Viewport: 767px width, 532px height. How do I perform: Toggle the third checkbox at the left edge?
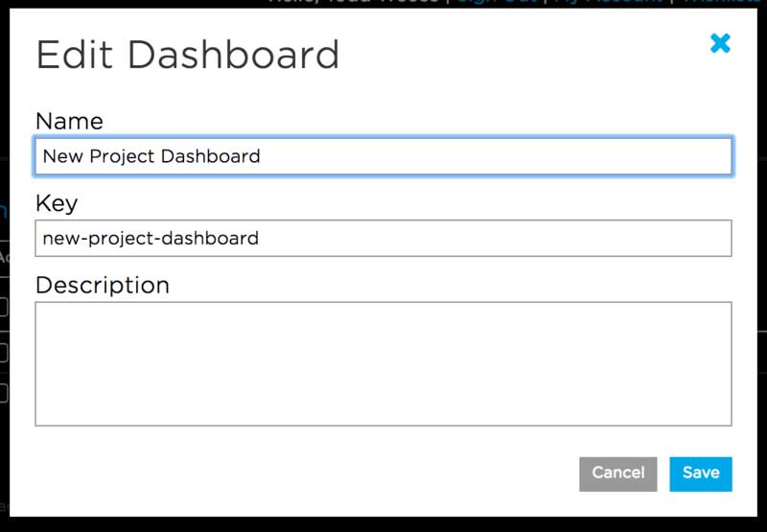click(3, 392)
